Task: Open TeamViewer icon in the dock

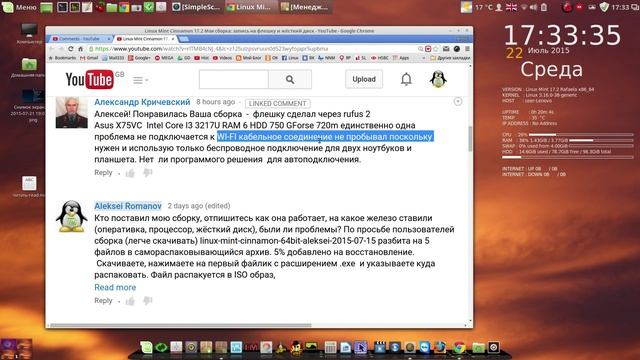Action: (424, 347)
